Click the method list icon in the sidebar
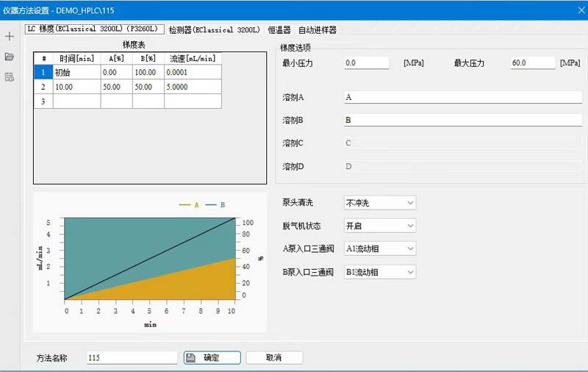 click(x=10, y=77)
